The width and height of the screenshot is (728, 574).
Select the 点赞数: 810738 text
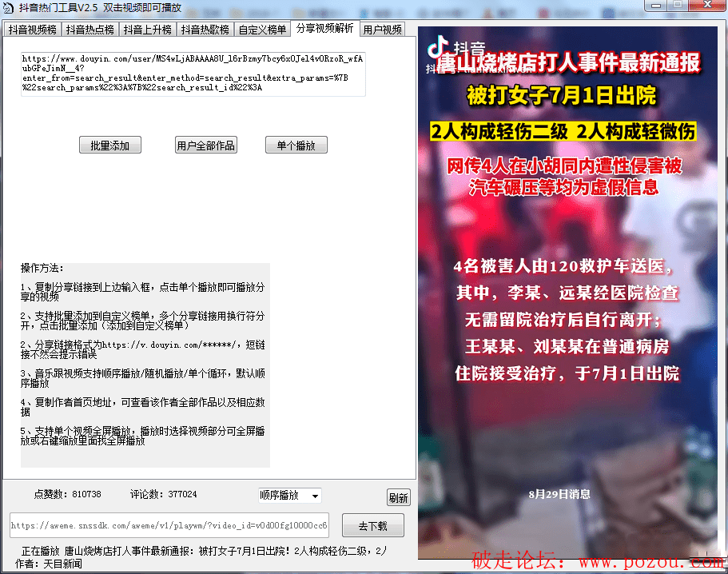[67, 494]
